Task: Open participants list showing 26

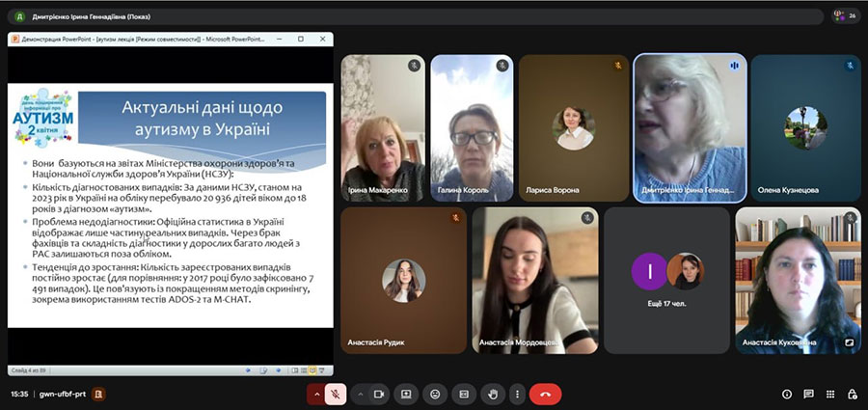Action: point(846,16)
